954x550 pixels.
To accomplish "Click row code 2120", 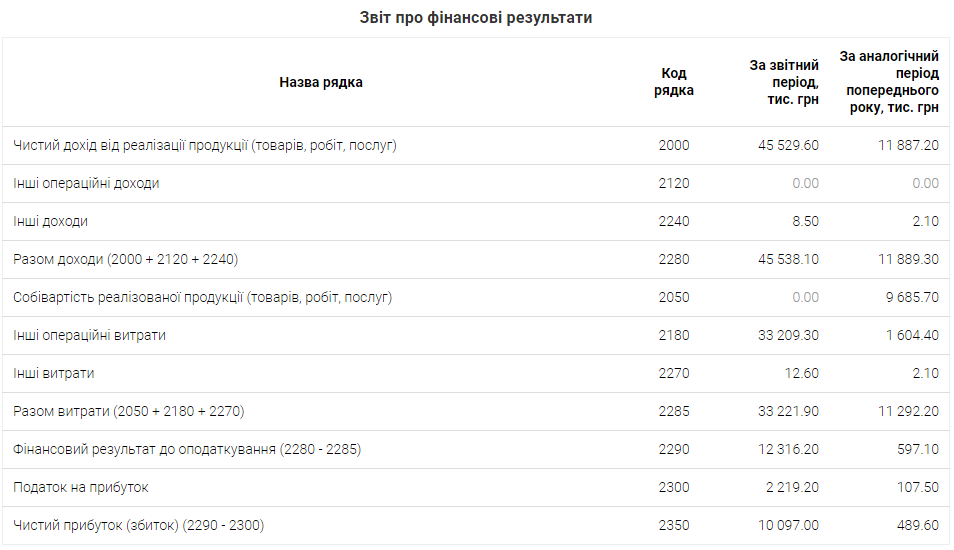I will click(x=674, y=183).
